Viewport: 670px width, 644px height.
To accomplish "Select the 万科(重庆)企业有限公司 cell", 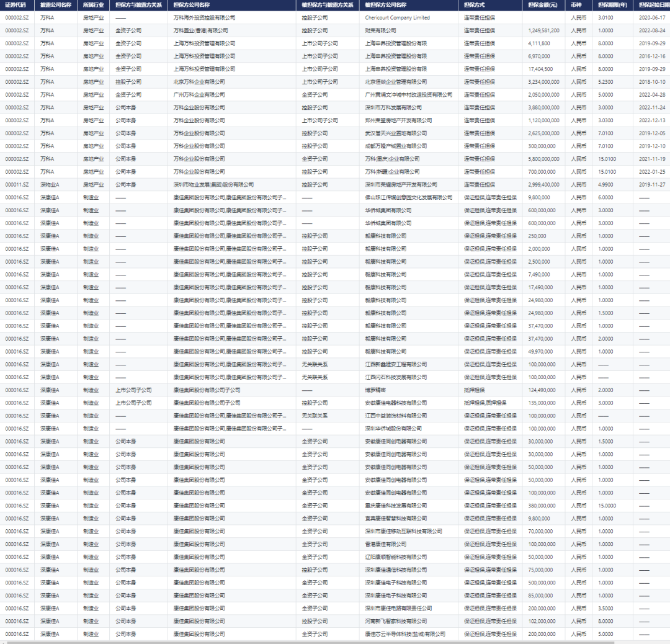I will point(392,159).
